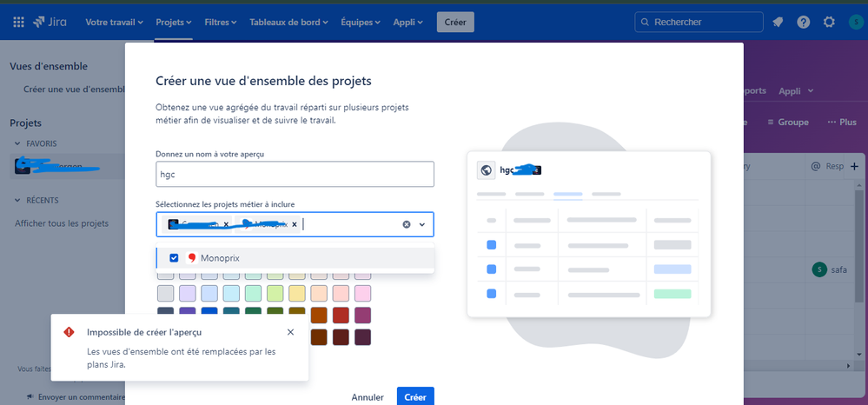Open the profile avatar in the top bar

[x=855, y=22]
